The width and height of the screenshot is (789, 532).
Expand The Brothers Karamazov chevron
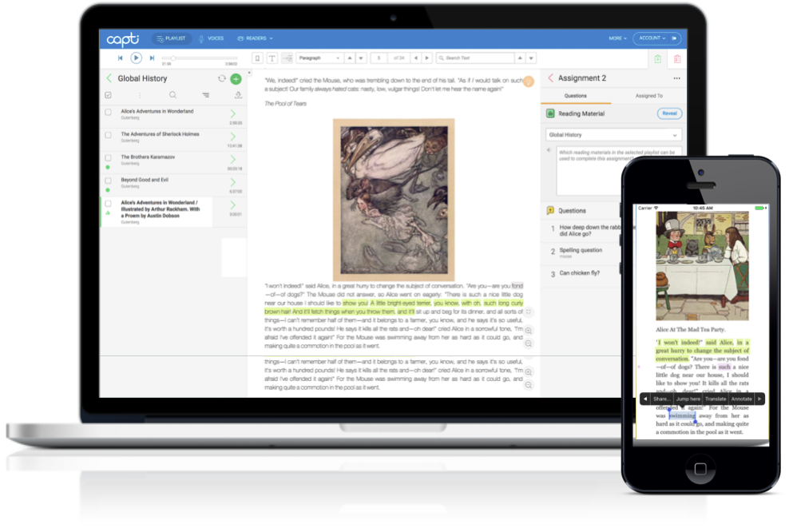pos(233,160)
